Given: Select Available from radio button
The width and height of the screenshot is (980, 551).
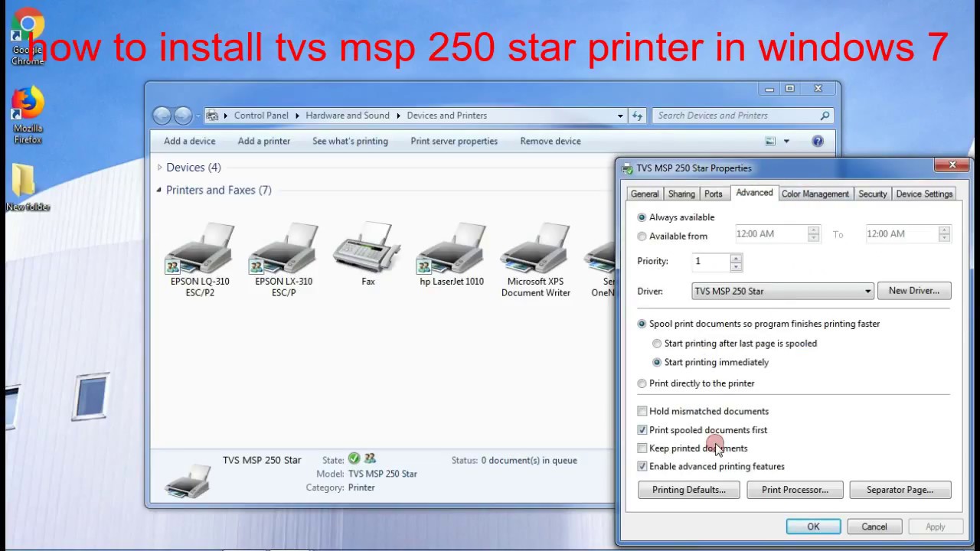Looking at the screenshot, I should [x=642, y=236].
